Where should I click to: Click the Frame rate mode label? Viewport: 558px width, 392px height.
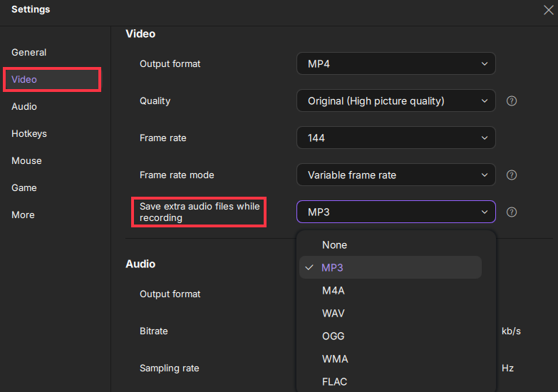point(177,175)
